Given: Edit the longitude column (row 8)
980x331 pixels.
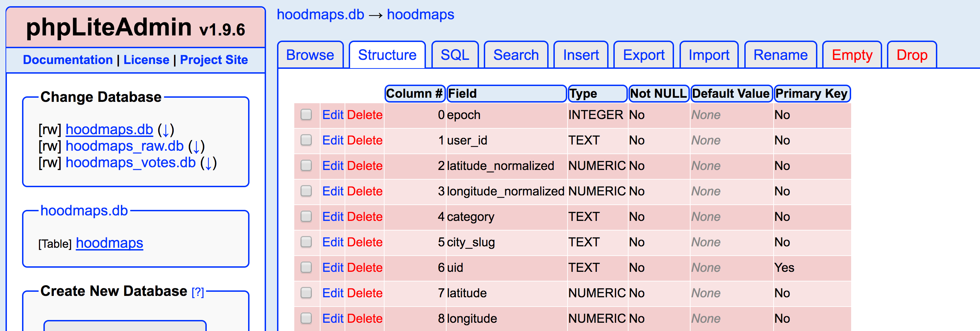Looking at the screenshot, I should click(333, 319).
